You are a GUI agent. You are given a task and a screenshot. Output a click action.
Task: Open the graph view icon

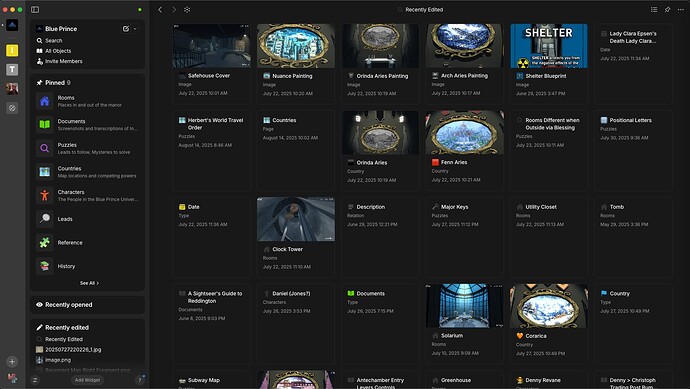tap(187, 9)
